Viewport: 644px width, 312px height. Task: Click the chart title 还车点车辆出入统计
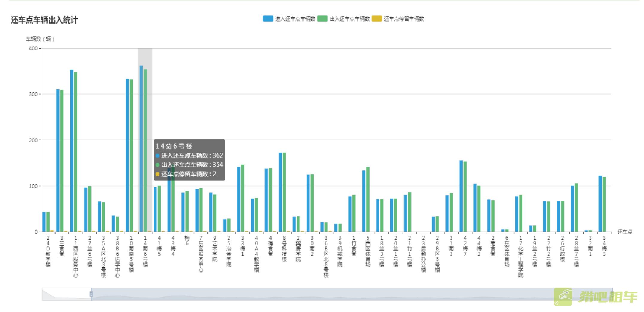point(44,20)
